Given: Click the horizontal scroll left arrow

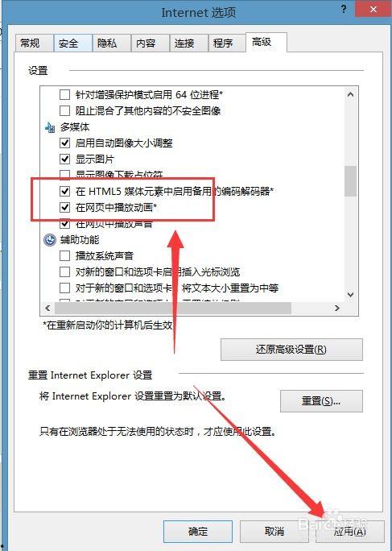Looking at the screenshot, I should [x=47, y=309].
